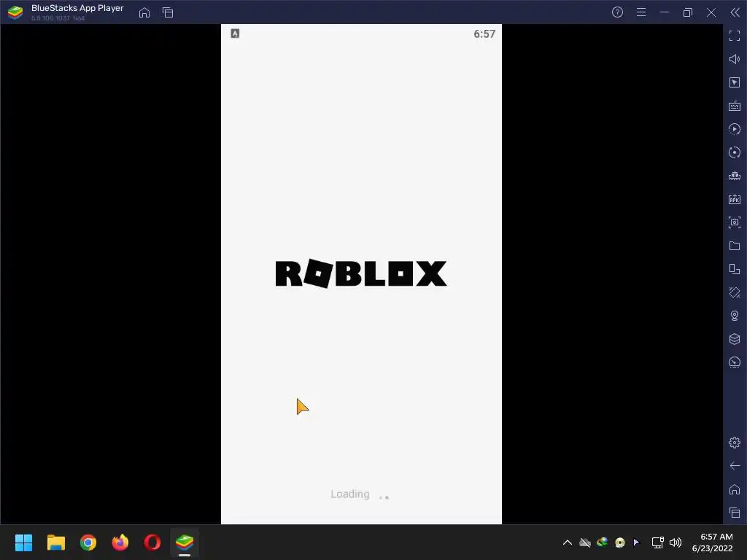747x560 pixels.
Task: Open the multi-instance manager sidebar icon
Action: (735, 269)
